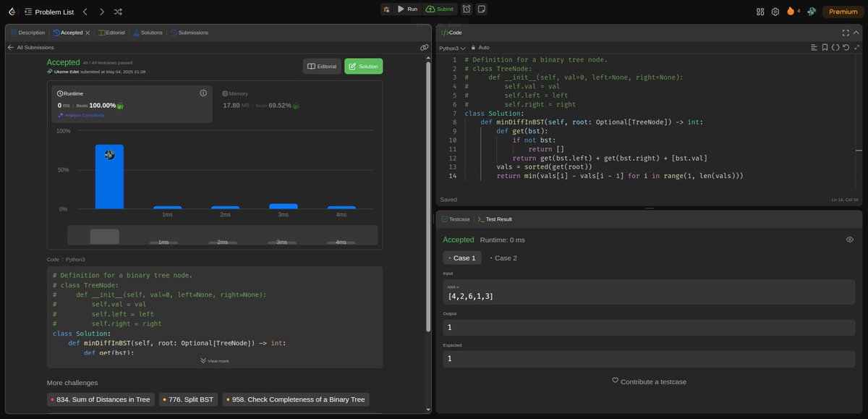Click the Premium button
The height and width of the screenshot is (419, 868).
(843, 12)
